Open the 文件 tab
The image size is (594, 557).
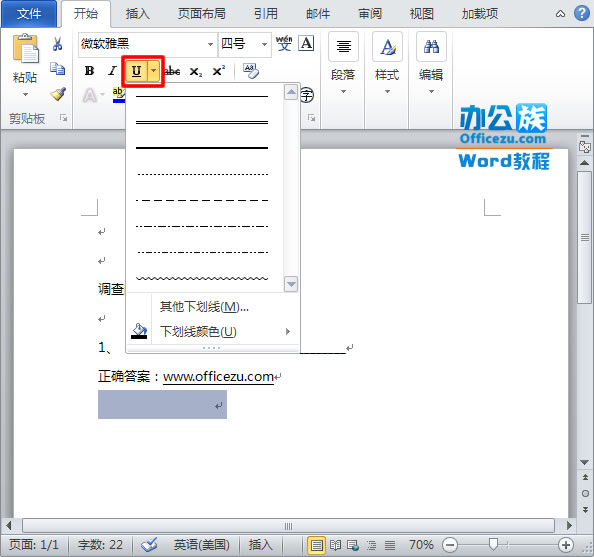pyautogui.click(x=29, y=14)
